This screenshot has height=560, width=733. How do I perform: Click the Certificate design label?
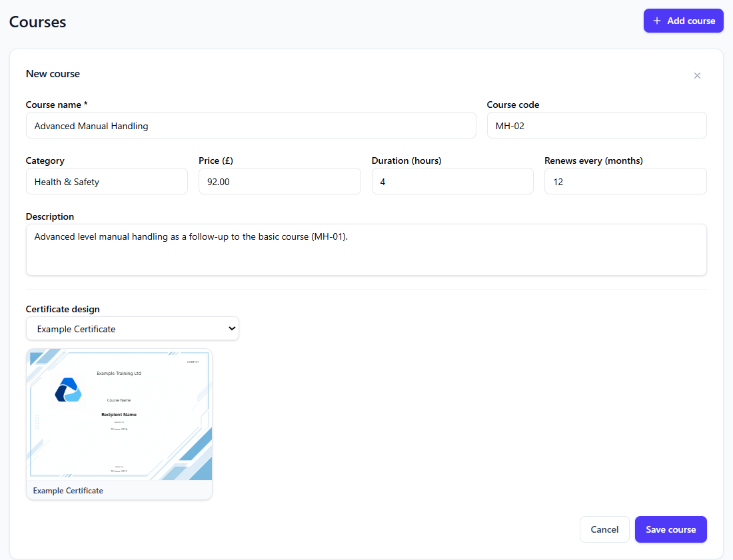(63, 309)
